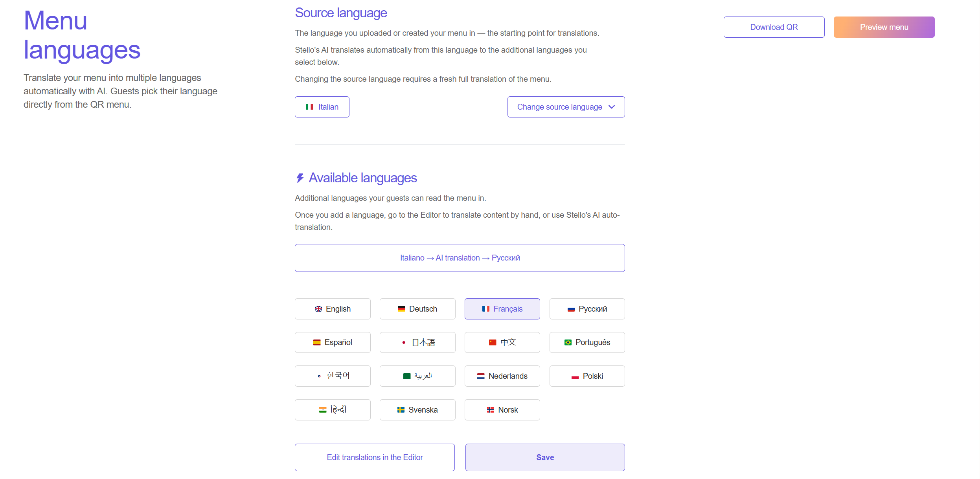Enable the Norsk language option
The width and height of the screenshot is (980, 479).
click(x=502, y=410)
